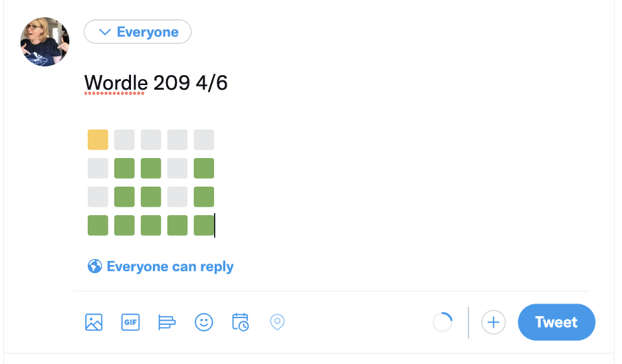Click the character count progress circle
The width and height of the screenshot is (622, 364).
[443, 323]
